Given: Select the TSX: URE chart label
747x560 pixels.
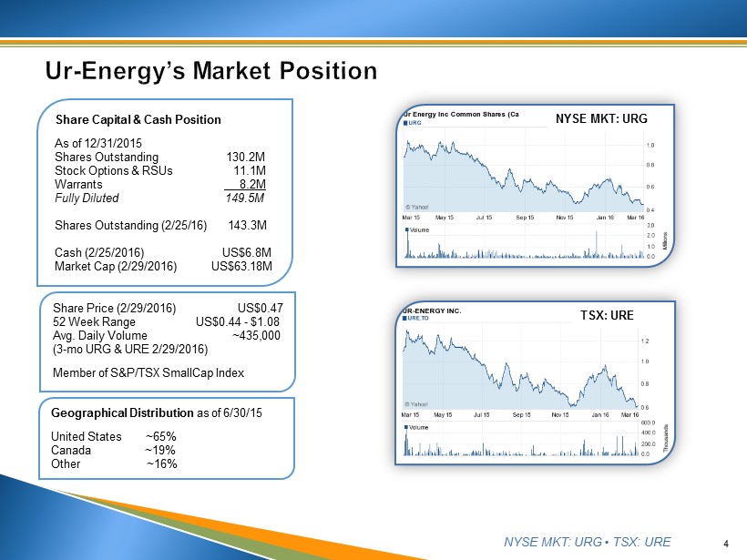Looking at the screenshot, I should click(606, 315).
